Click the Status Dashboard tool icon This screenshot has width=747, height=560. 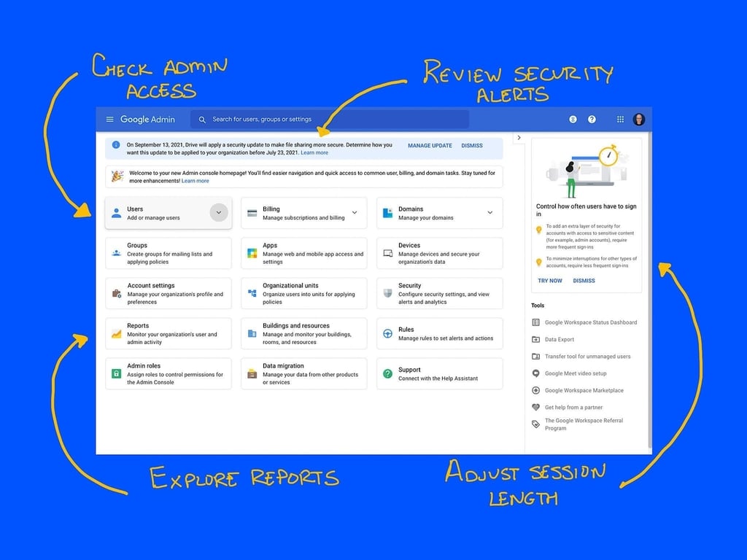click(x=535, y=322)
